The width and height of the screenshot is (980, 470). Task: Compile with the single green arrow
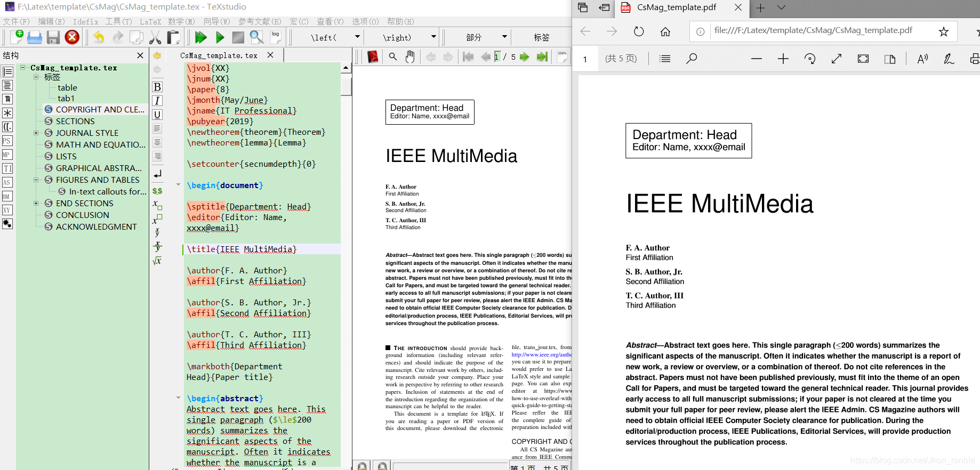tap(220, 37)
